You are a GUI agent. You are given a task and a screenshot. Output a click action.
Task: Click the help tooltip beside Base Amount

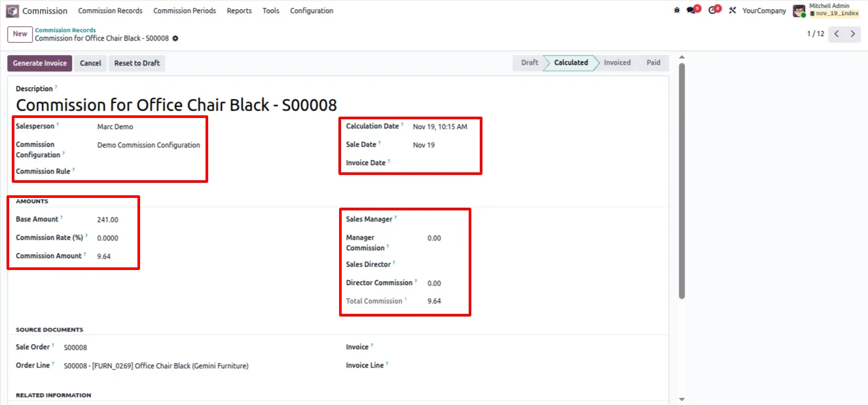coord(62,217)
